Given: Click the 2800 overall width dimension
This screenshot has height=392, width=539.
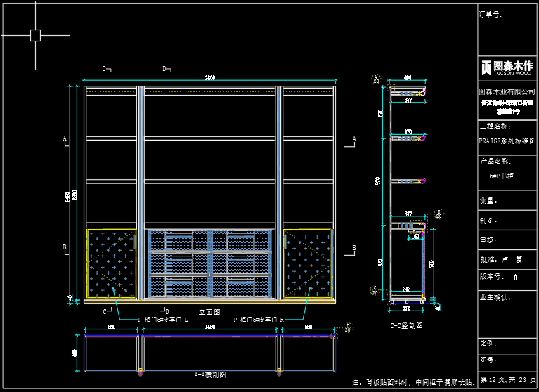Looking at the screenshot, I should click(209, 77).
